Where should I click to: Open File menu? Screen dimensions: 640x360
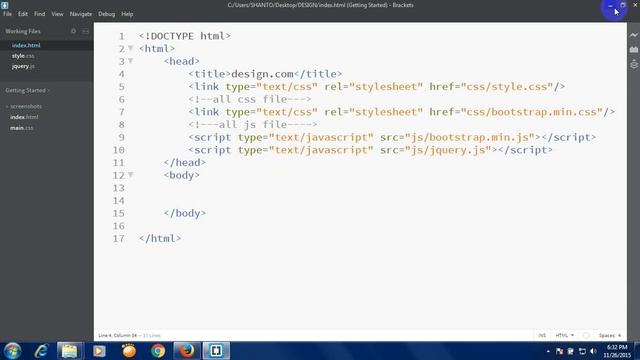[x=7, y=14]
